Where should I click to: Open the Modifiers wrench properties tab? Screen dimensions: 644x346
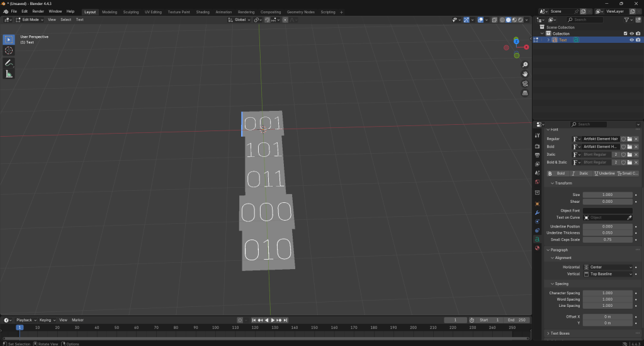coord(537,212)
